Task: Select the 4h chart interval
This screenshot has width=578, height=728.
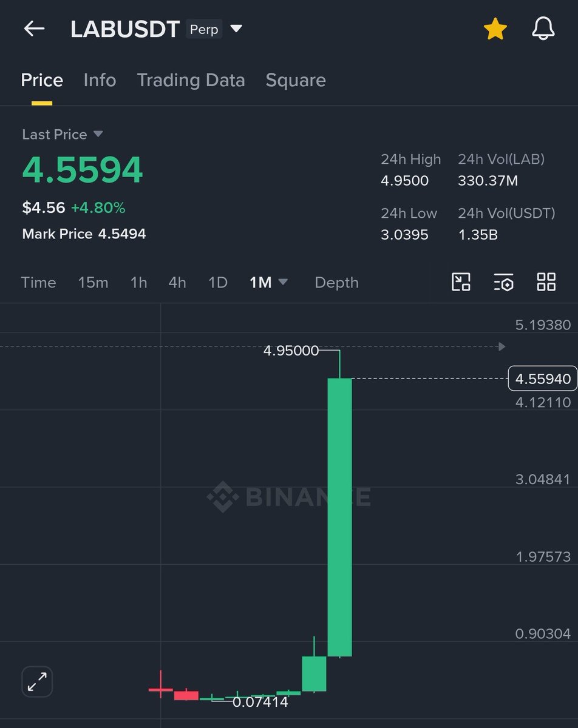Action: 177,282
